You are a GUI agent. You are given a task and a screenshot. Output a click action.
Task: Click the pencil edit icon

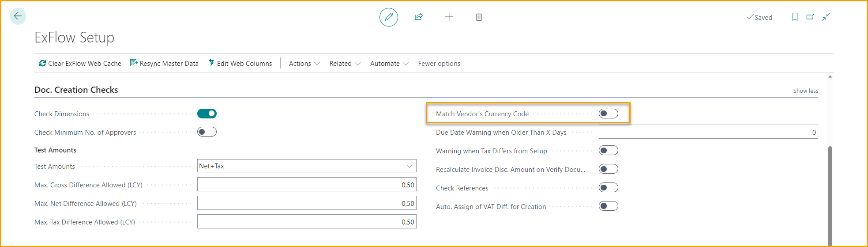(x=389, y=17)
